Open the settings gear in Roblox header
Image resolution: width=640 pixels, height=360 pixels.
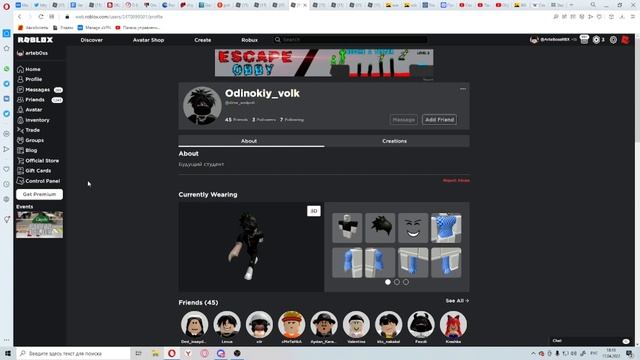(613, 40)
